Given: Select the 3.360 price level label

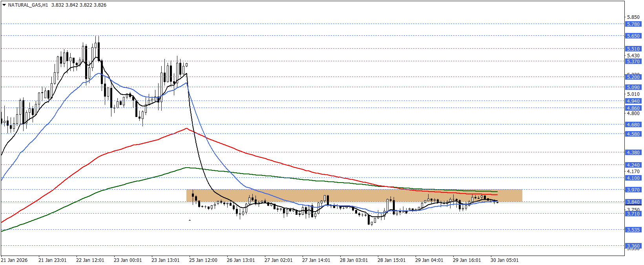Looking at the screenshot, I should (x=633, y=246).
